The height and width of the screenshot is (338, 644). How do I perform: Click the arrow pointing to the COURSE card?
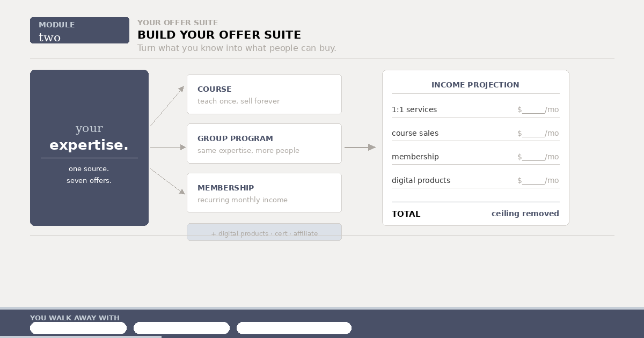pyautogui.click(x=167, y=106)
